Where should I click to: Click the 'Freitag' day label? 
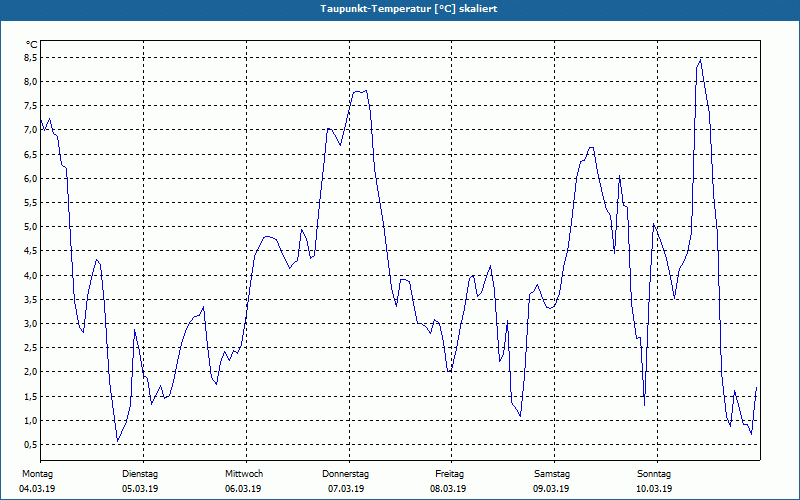449,474
